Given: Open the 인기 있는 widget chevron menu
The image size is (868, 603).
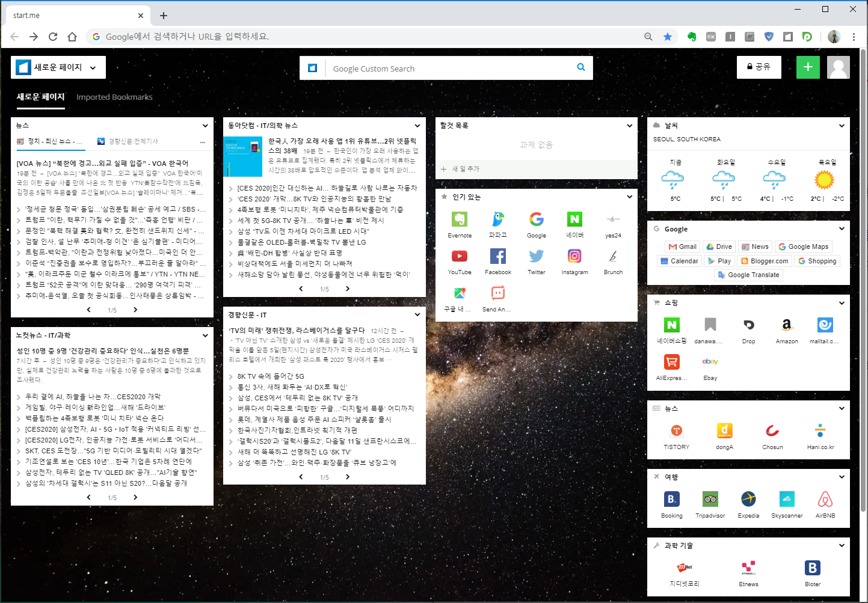Looking at the screenshot, I should coord(630,197).
